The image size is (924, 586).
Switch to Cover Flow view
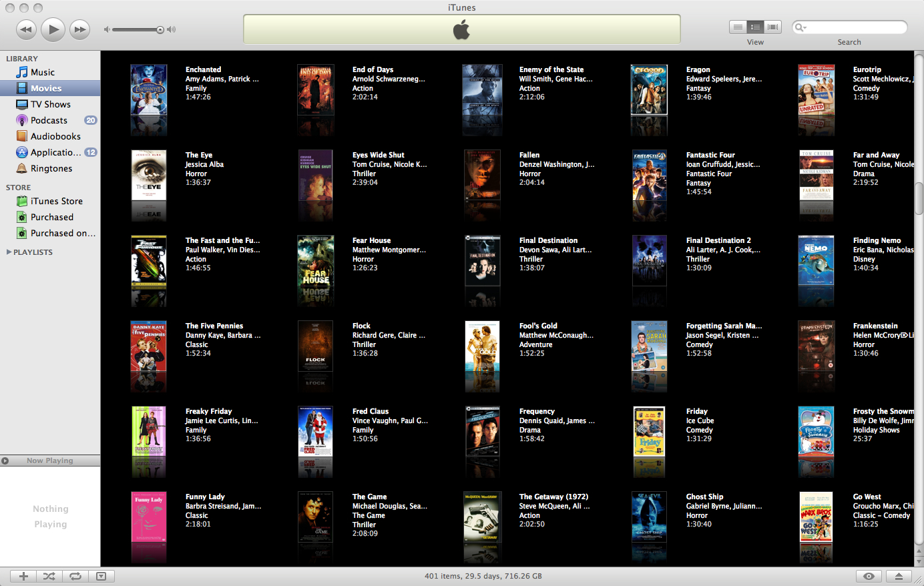pyautogui.click(x=772, y=27)
